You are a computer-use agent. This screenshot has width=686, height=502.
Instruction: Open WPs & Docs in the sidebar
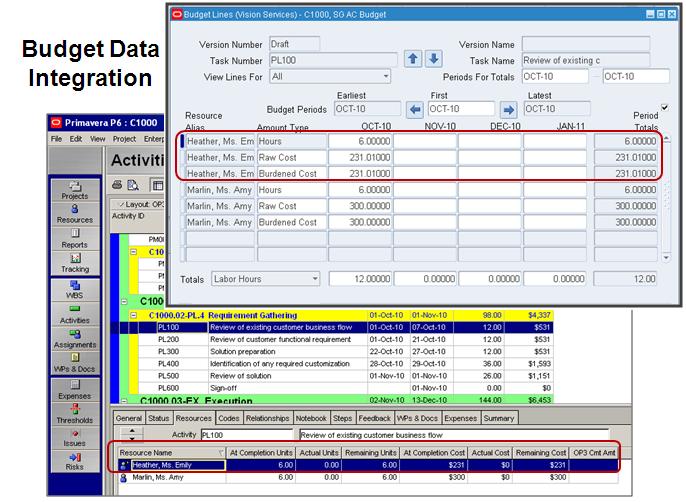click(75, 363)
